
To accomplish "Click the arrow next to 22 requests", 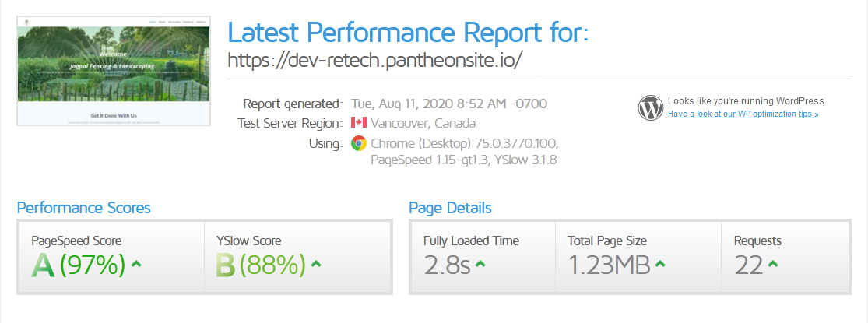I will click(773, 265).
